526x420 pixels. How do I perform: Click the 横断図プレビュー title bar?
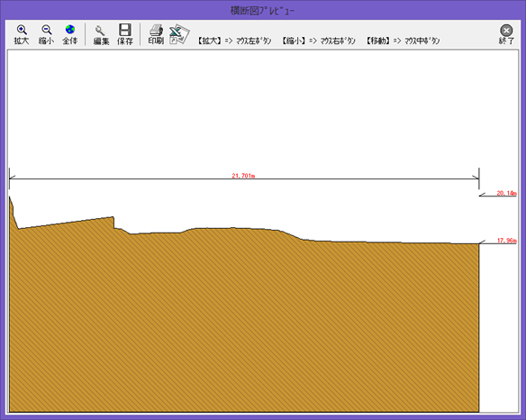point(262,11)
